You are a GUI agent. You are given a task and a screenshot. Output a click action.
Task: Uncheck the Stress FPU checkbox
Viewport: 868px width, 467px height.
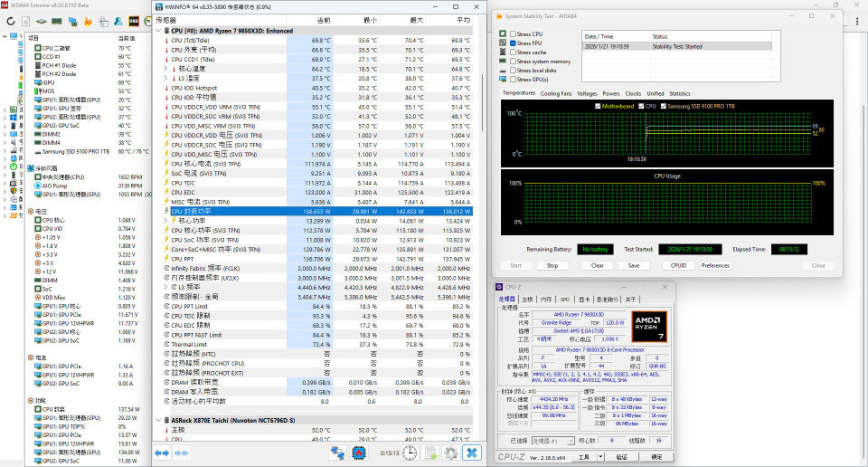[x=514, y=43]
